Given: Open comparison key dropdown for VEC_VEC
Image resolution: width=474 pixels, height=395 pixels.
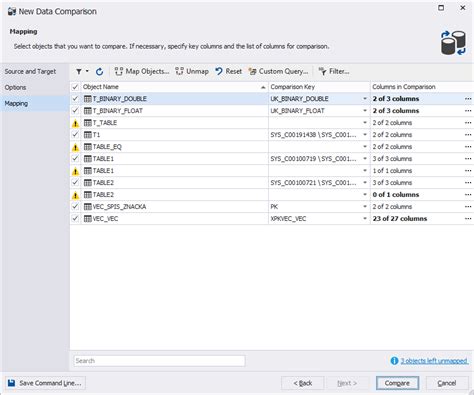Looking at the screenshot, I should [x=365, y=219].
